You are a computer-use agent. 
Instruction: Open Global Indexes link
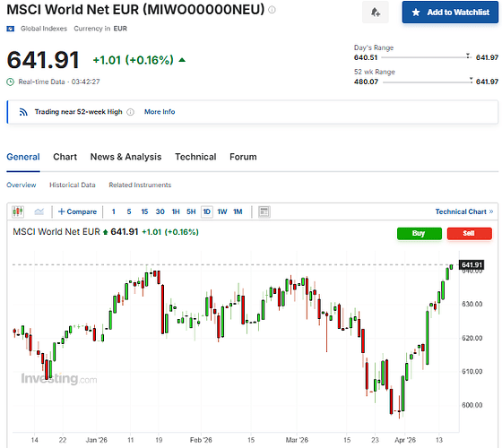[x=44, y=29]
